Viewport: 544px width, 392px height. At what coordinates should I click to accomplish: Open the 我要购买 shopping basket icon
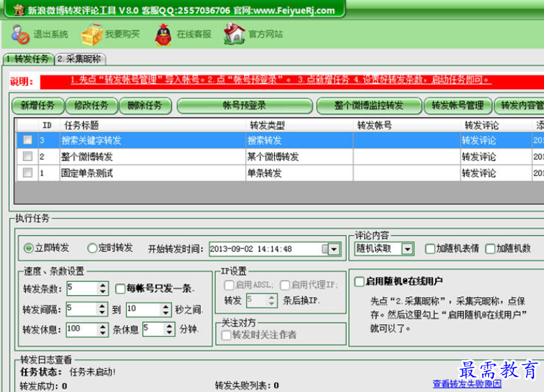[x=91, y=34]
